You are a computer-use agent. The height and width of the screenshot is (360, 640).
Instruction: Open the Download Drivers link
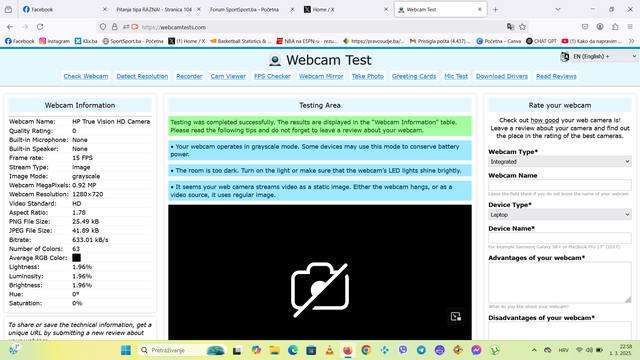point(502,76)
